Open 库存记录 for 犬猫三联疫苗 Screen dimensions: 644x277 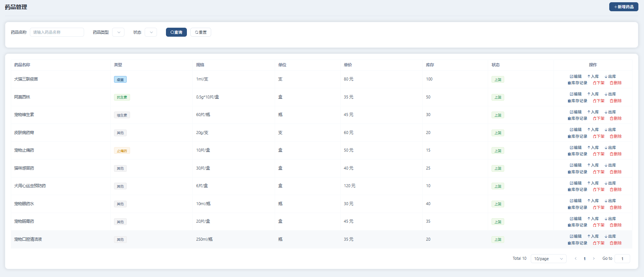click(x=577, y=83)
